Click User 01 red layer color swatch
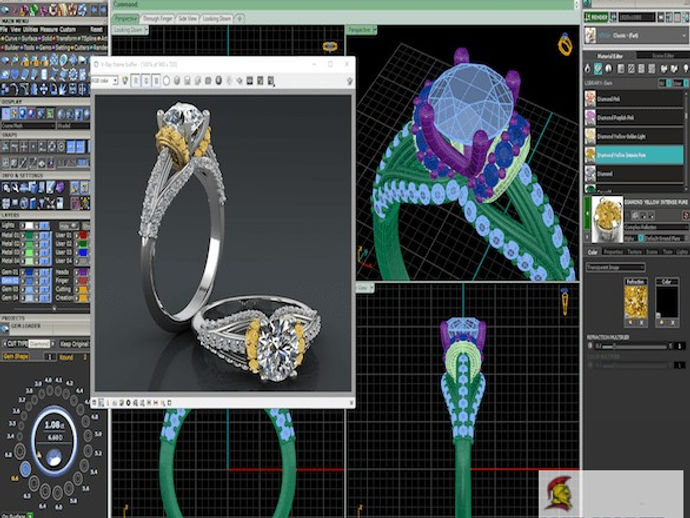Viewport: 690px width, 518px height. pyautogui.click(x=83, y=235)
